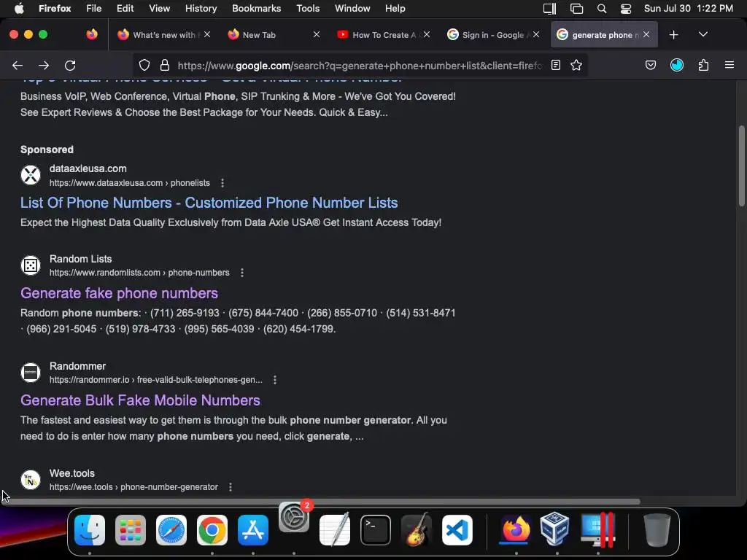Open more options for Random Lists result

pyautogui.click(x=242, y=273)
